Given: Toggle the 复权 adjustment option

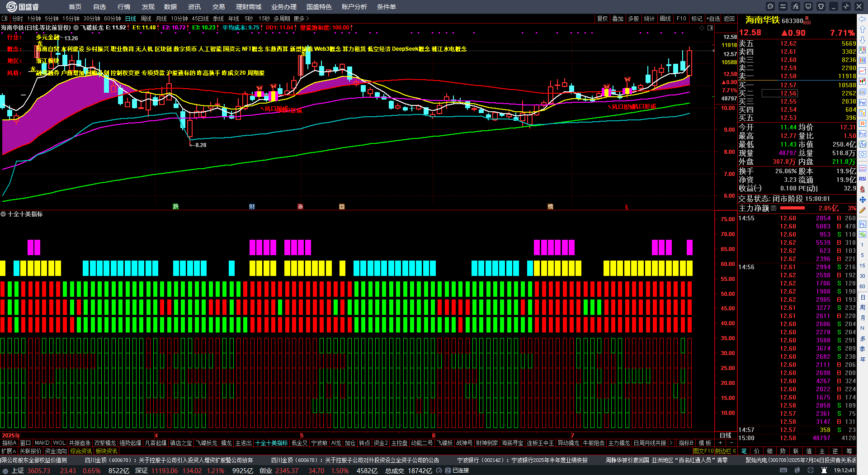Looking at the screenshot, I should pyautogui.click(x=602, y=19).
